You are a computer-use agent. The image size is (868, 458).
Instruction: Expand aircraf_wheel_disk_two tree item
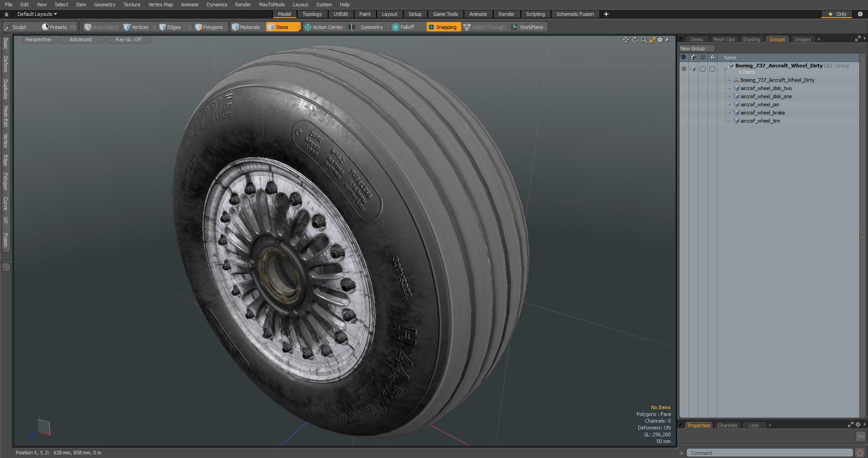point(729,88)
